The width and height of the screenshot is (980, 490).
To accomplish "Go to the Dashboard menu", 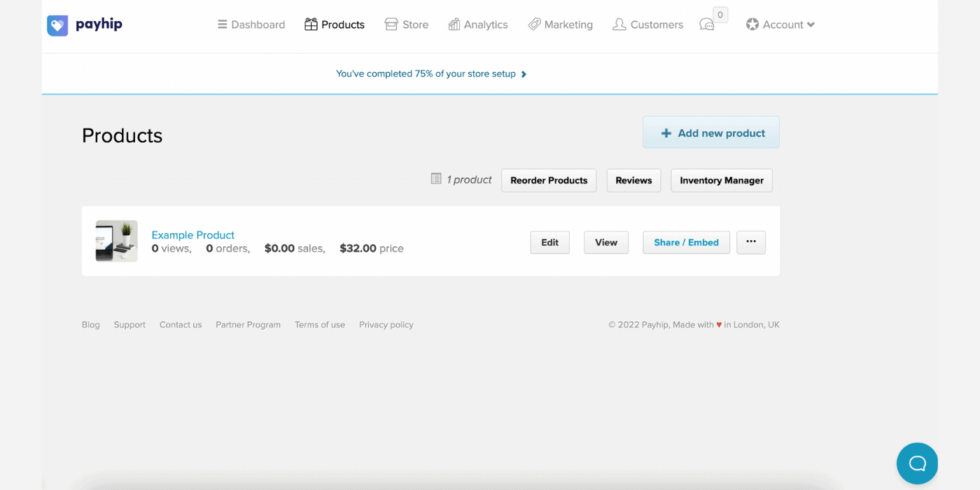I will 251,24.
